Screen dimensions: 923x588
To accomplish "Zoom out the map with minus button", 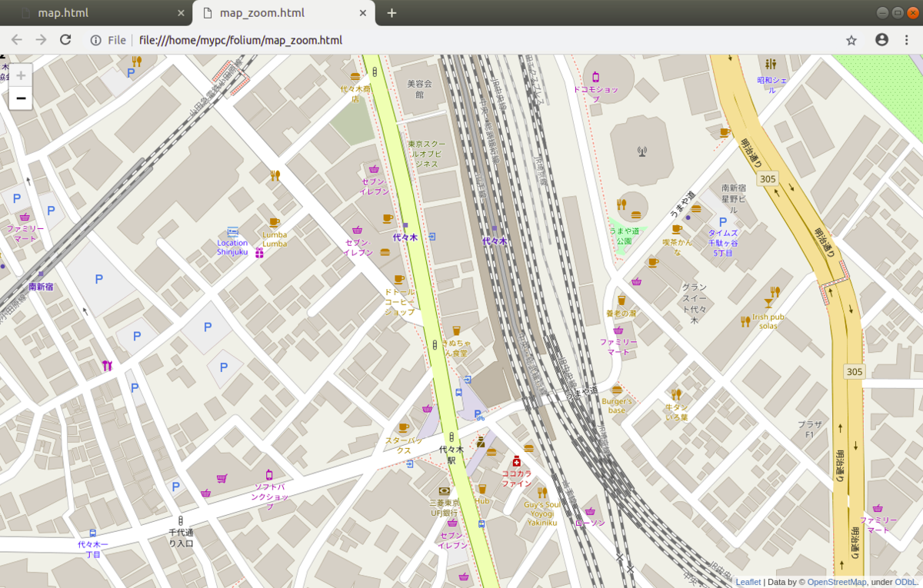I will 21,98.
